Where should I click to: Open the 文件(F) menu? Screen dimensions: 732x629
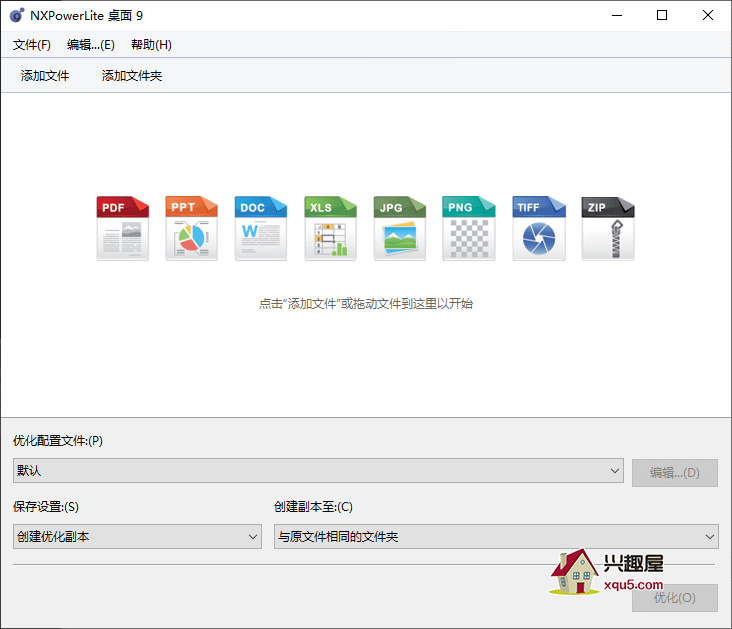(32, 45)
